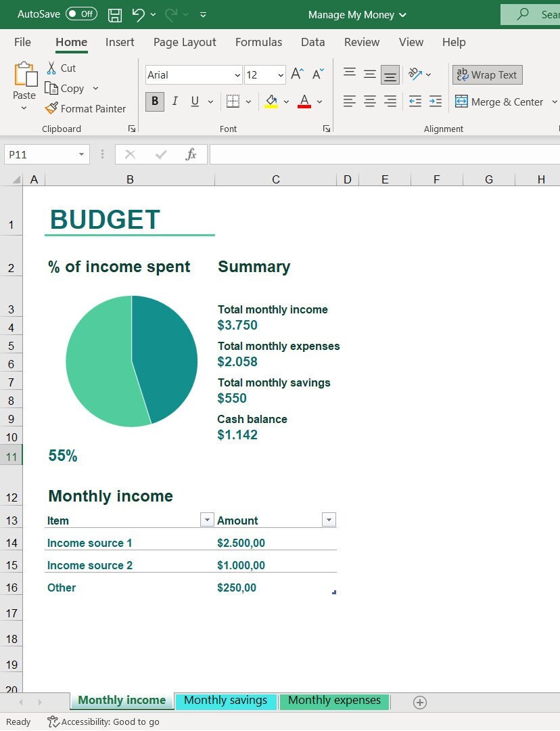The width and height of the screenshot is (560, 731).
Task: Click the formula bar input field
Action: tap(384, 154)
